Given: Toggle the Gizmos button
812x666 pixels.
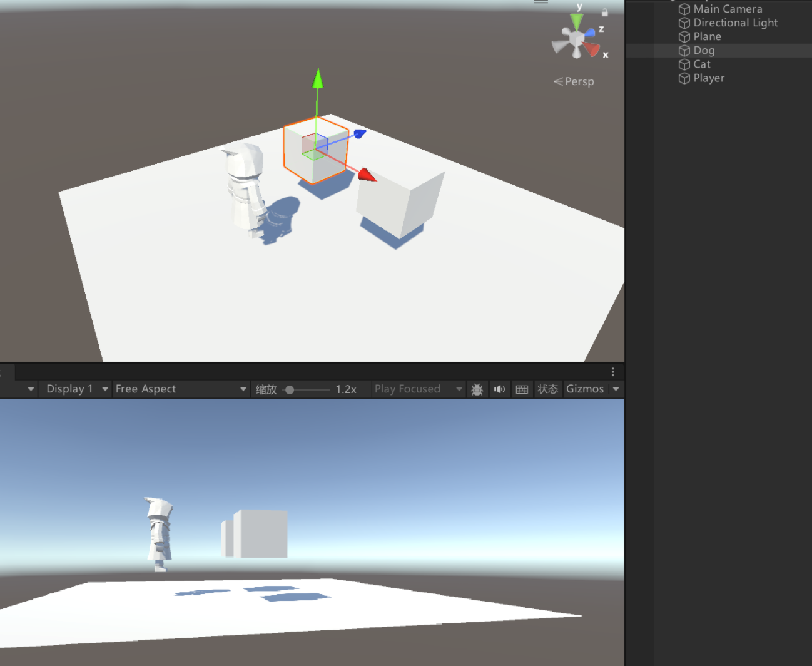Looking at the screenshot, I should [585, 389].
